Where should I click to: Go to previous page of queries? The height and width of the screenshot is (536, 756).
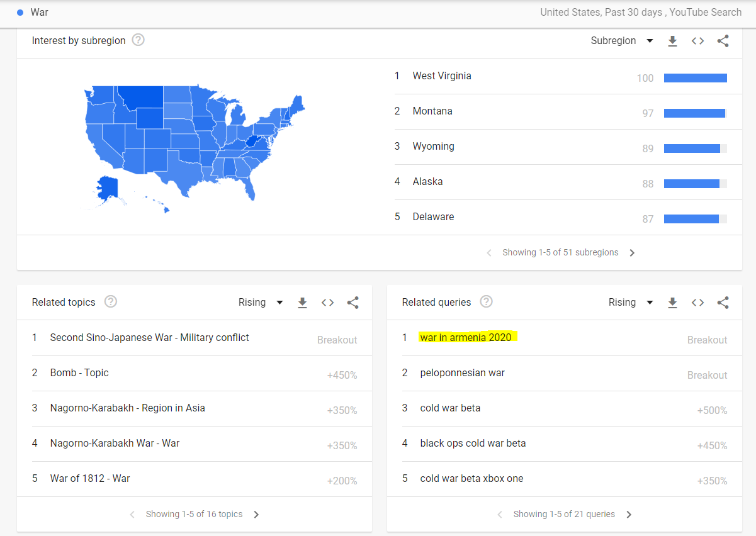point(500,515)
